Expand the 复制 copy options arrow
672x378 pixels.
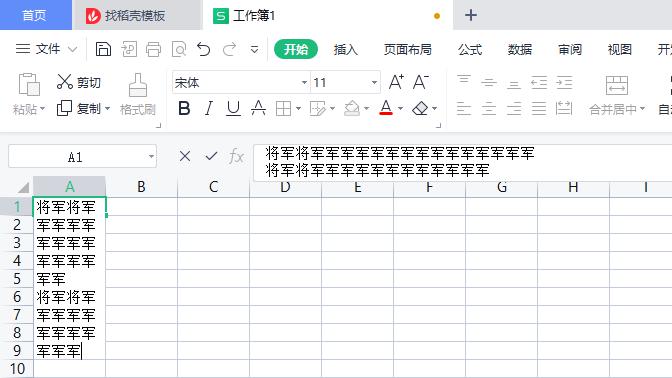point(107,109)
